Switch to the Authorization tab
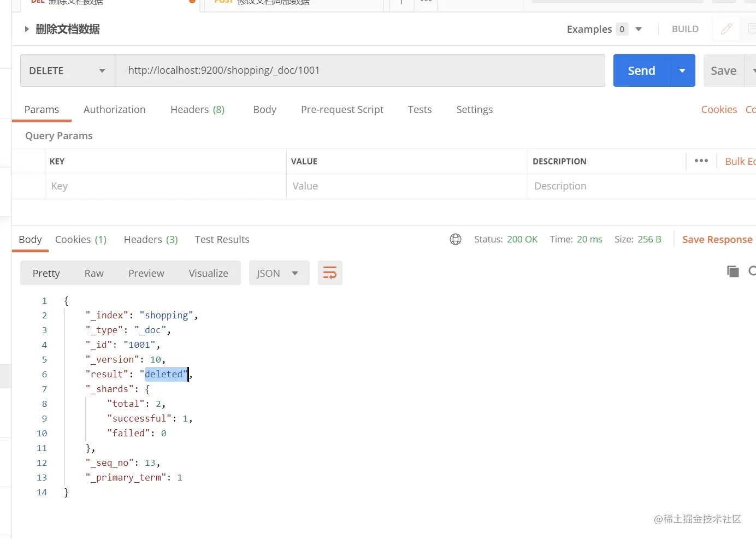This screenshot has width=756, height=539. pyautogui.click(x=115, y=109)
